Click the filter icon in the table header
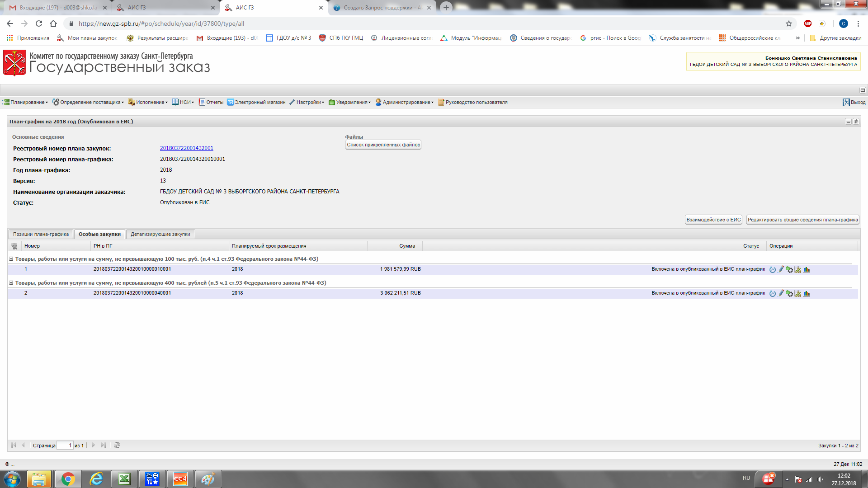Image resolution: width=868 pixels, height=488 pixels. coord(14,246)
